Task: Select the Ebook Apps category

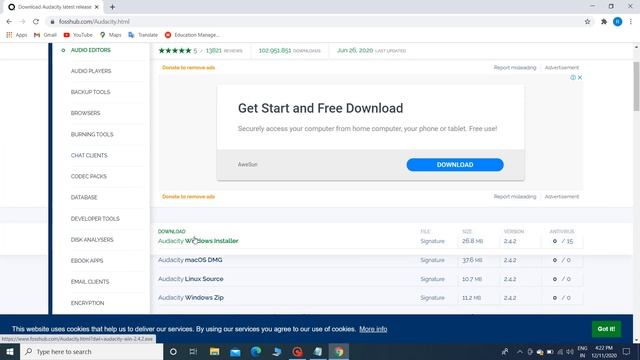Action: tap(87, 261)
